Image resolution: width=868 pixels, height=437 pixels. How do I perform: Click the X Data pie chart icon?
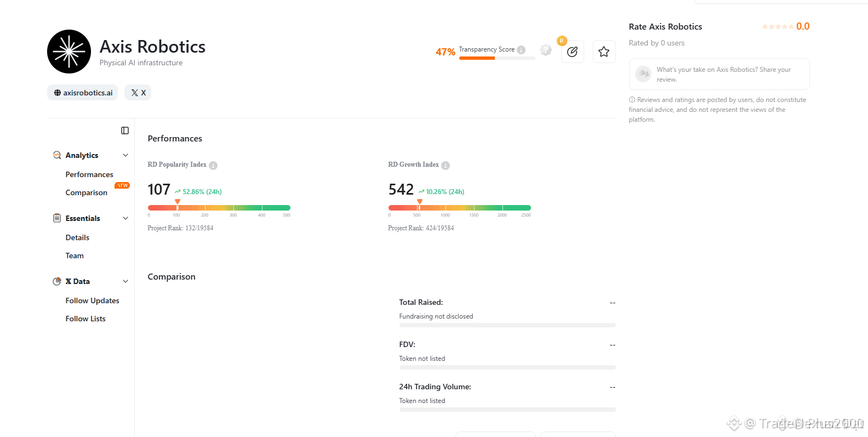point(57,281)
